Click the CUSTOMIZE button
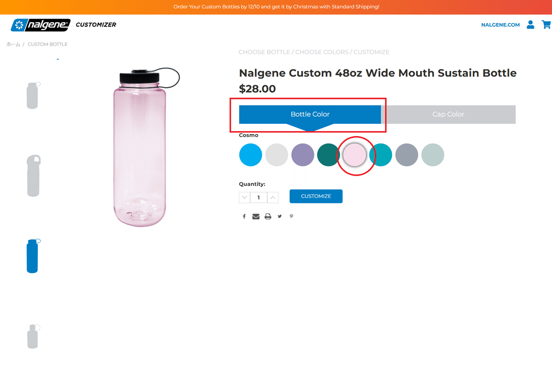 [316, 196]
